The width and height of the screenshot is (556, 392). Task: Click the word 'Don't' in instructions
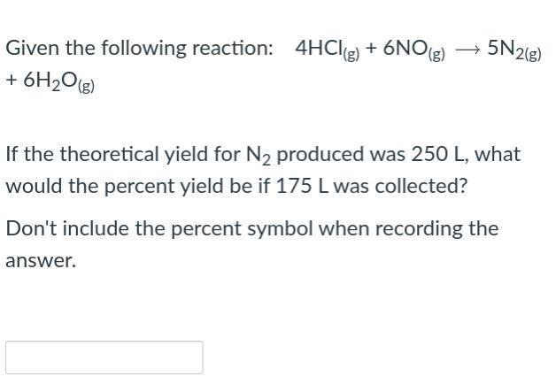click(x=27, y=228)
